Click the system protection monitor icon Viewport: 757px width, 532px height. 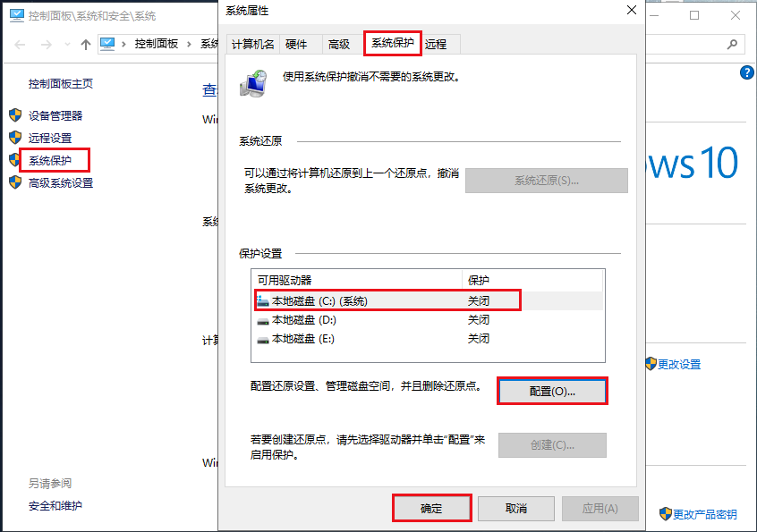tap(253, 83)
